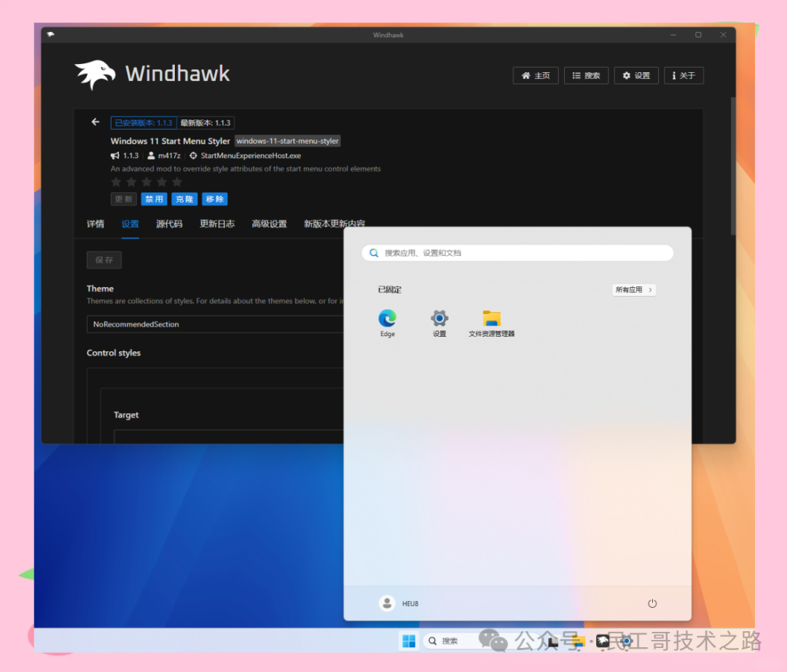Click the Target input field
This screenshot has height=672, width=787.
coord(229,436)
